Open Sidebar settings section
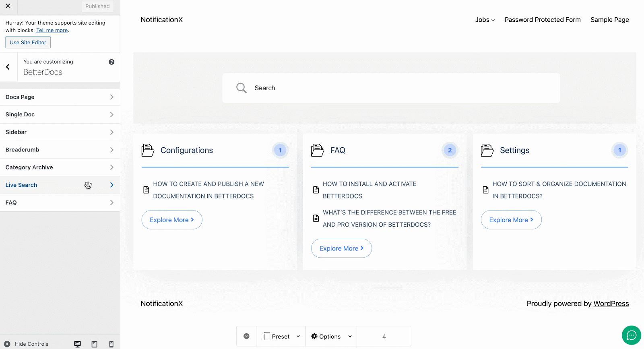 [x=60, y=132]
